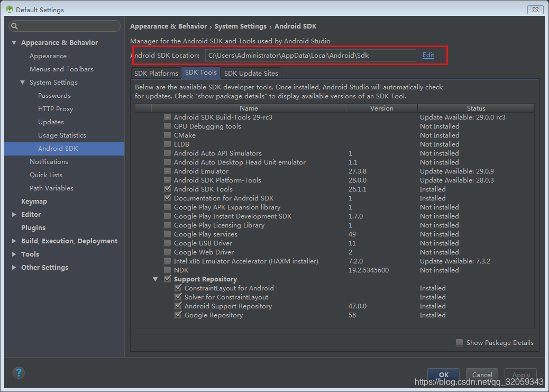Select Google Play Licensing Library row name
Screen dimensions: 549x392
pos(219,225)
